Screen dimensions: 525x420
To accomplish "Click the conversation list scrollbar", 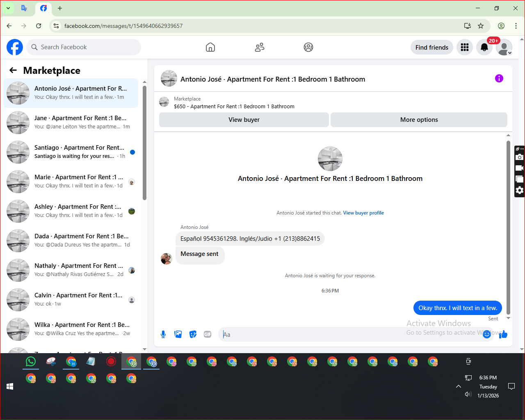I will pos(144,143).
